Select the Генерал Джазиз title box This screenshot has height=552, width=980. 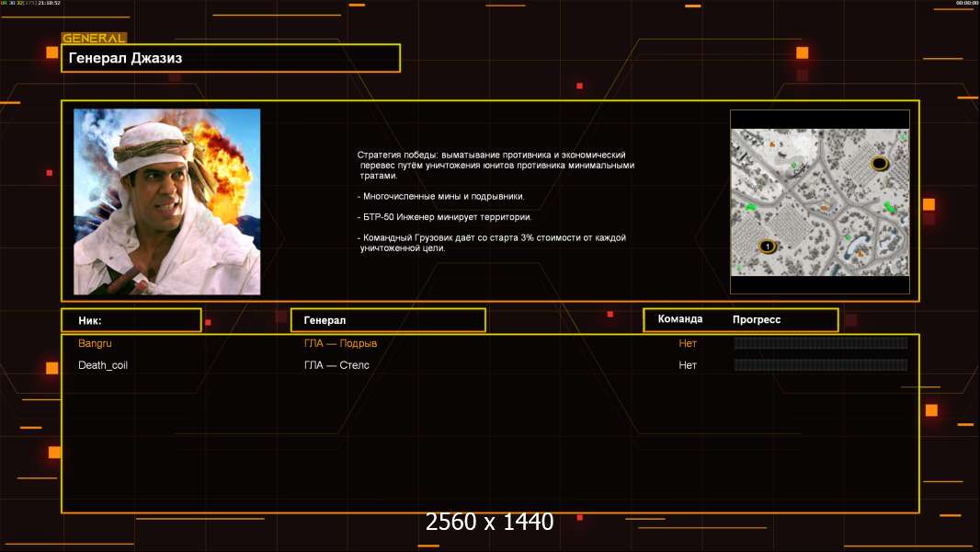point(231,58)
